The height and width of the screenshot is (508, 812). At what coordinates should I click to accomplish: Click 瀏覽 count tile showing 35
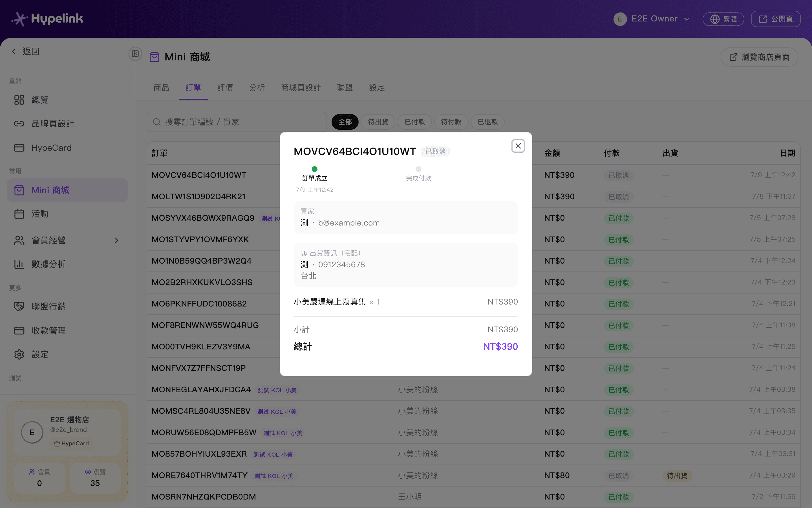95,478
